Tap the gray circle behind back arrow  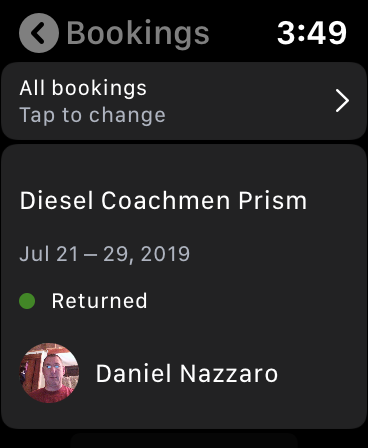39,33
